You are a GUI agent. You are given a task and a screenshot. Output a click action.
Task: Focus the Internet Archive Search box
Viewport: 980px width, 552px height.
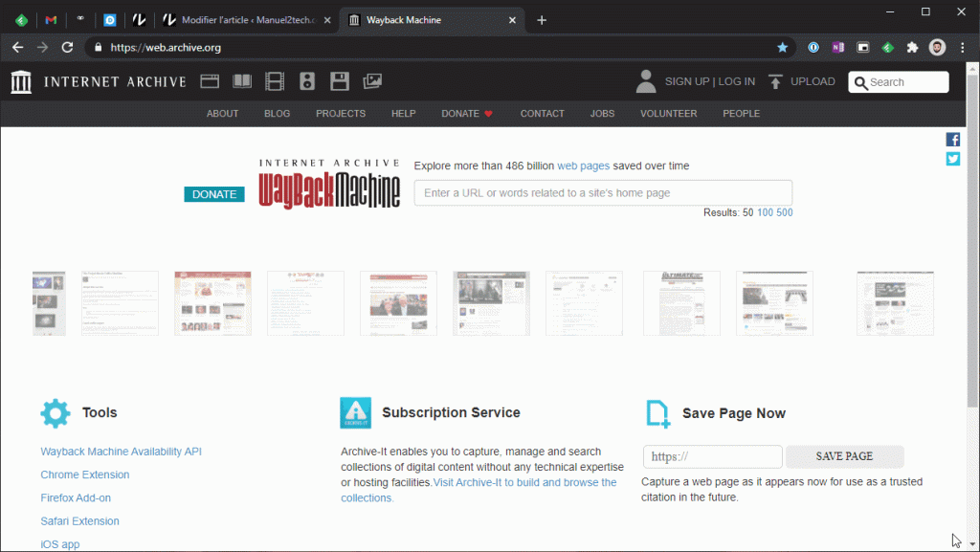[898, 82]
